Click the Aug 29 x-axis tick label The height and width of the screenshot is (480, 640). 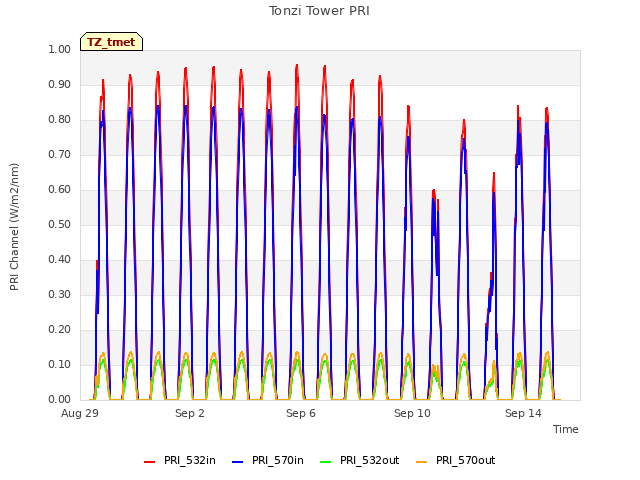80,413
